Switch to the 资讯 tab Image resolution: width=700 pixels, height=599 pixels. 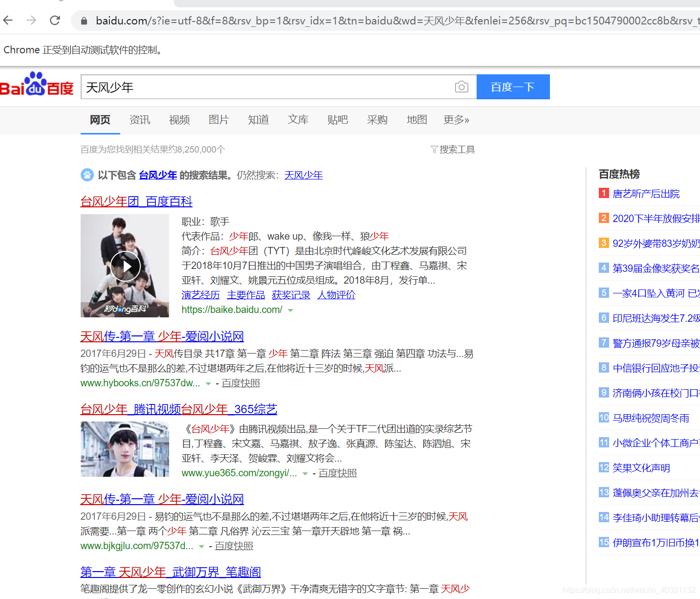pos(140,120)
